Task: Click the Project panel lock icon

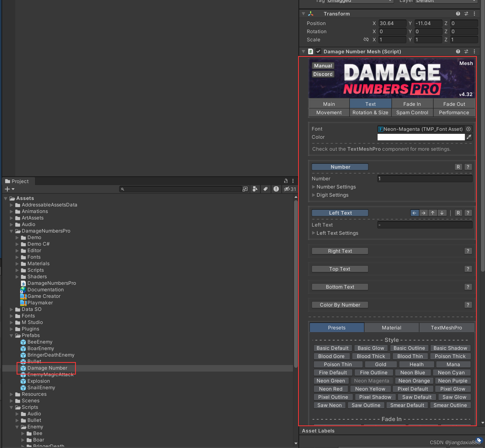Action: click(286, 181)
